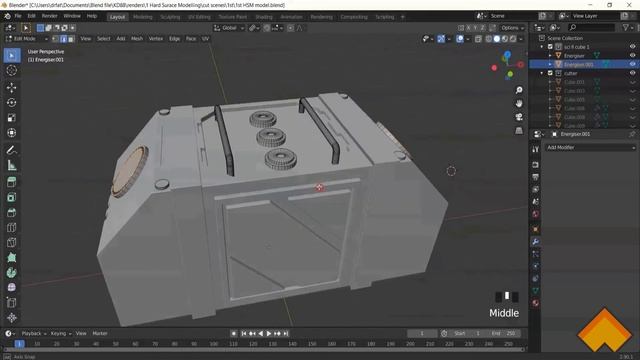This screenshot has height=360, width=640.
Task: Select the Measure tool
Action: pyautogui.click(x=12, y=165)
